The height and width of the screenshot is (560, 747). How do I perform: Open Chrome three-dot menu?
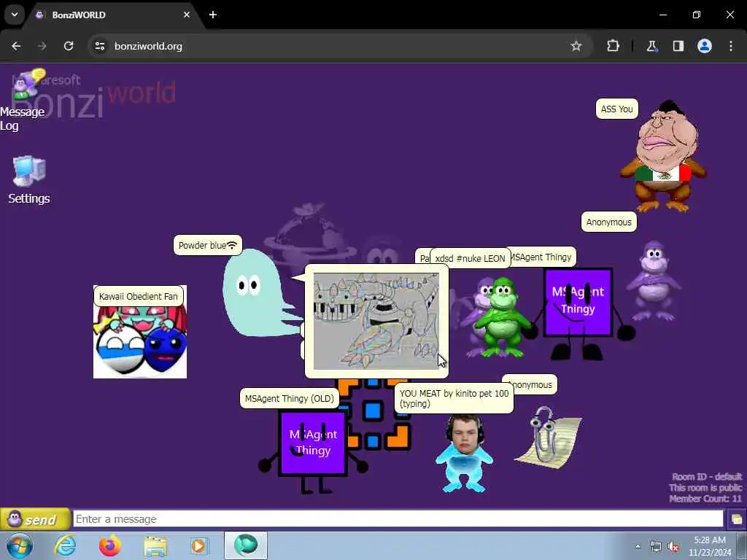pyautogui.click(x=731, y=46)
